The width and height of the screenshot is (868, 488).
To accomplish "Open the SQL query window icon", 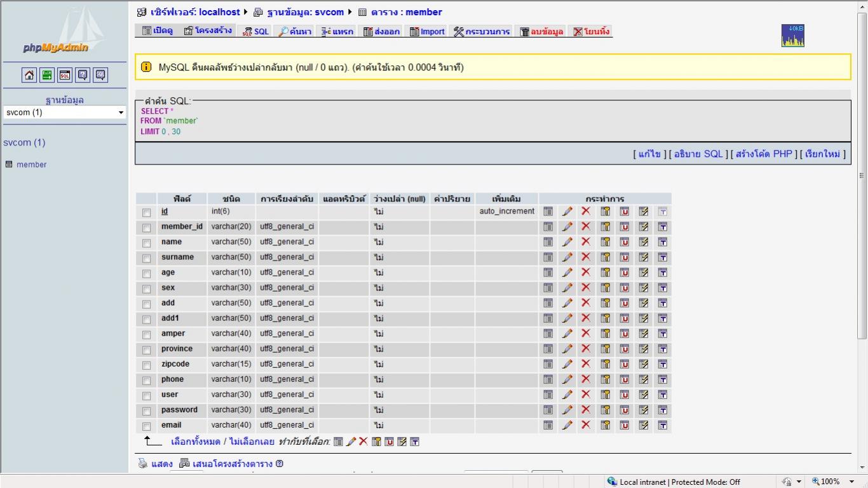I will coord(65,75).
